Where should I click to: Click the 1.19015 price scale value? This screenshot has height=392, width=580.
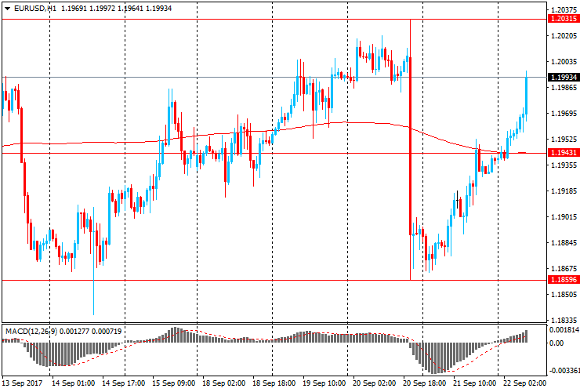click(x=564, y=217)
